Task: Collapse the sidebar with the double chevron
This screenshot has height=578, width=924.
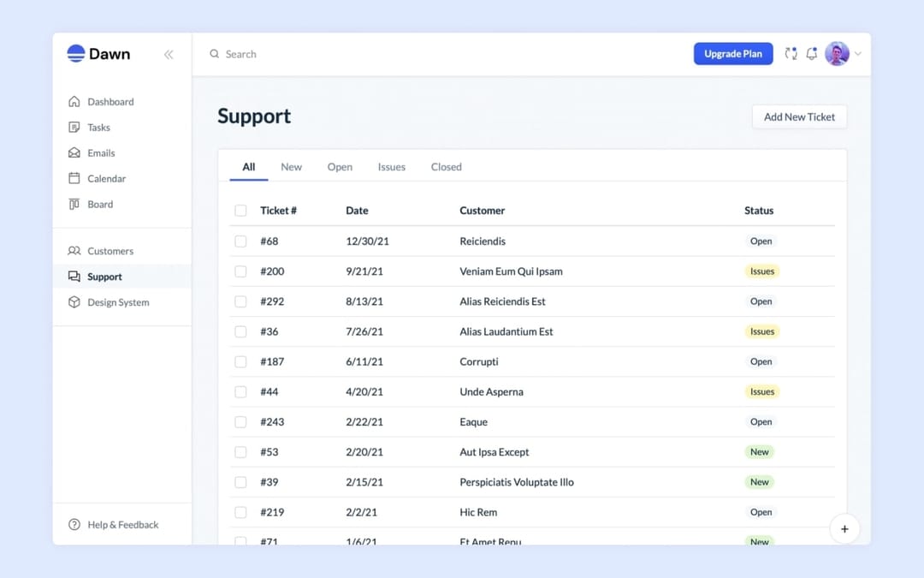Action: 169,53
